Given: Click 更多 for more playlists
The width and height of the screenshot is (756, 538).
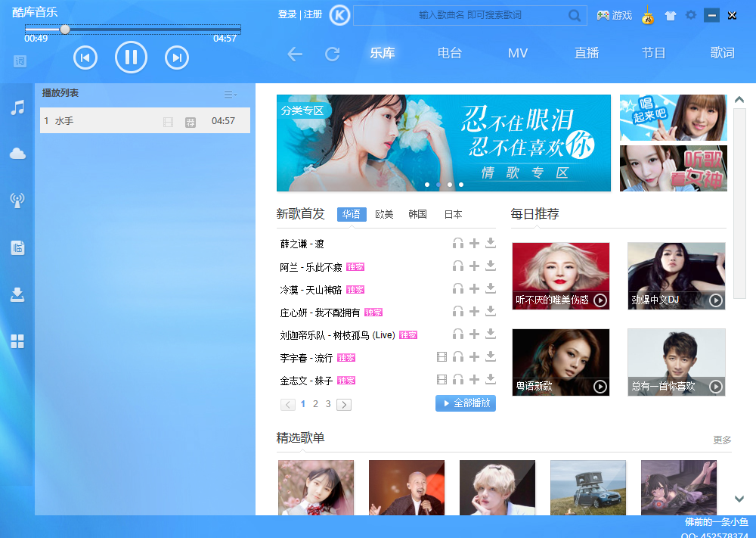Looking at the screenshot, I should click(x=722, y=440).
